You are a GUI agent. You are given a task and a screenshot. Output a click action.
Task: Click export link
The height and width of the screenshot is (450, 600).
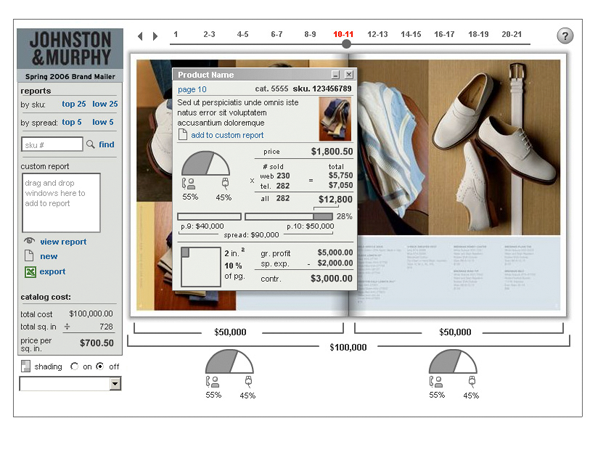52,271
